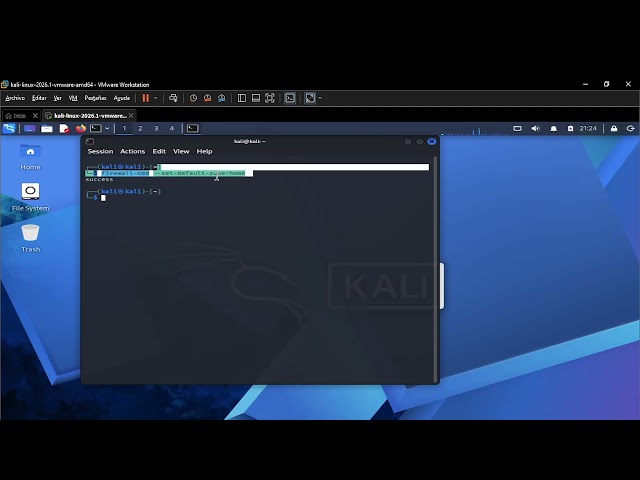Open the Editar menu
The image size is (640, 480).
[x=39, y=98]
